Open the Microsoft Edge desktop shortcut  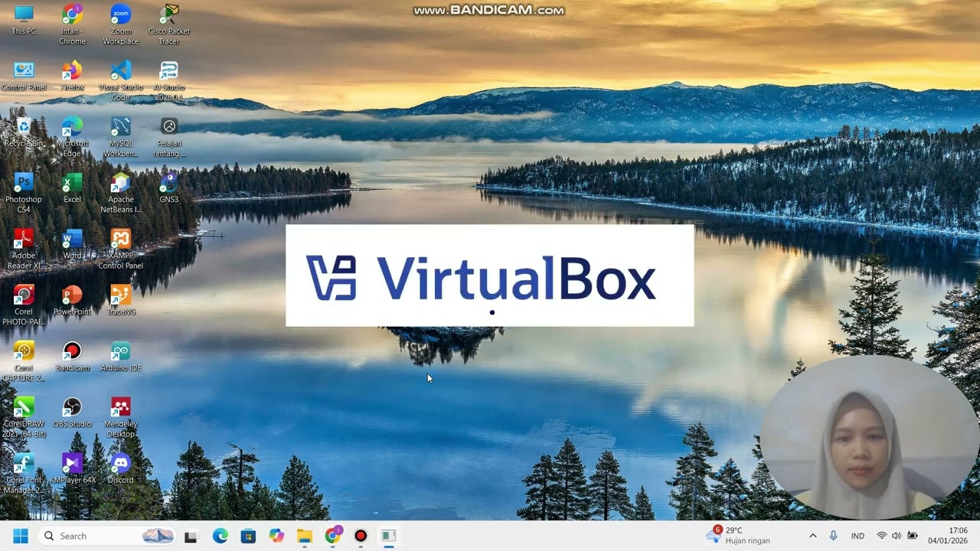(x=72, y=137)
